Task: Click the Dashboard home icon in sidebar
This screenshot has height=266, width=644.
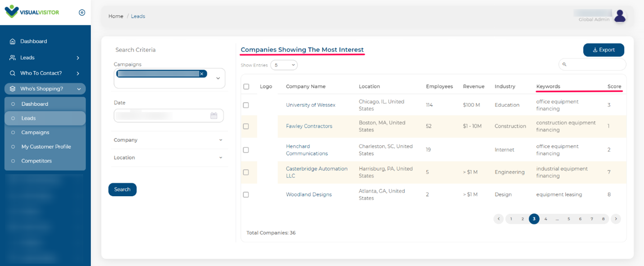Action: [x=13, y=41]
